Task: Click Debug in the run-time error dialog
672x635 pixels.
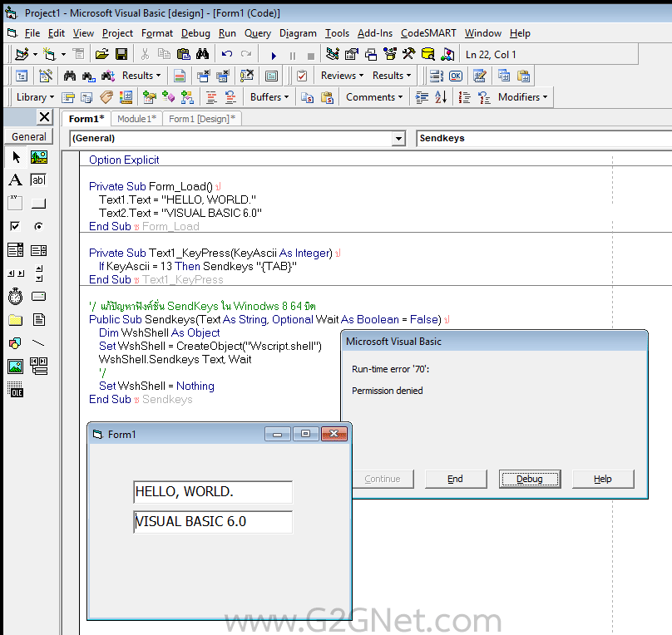Action: [530, 479]
